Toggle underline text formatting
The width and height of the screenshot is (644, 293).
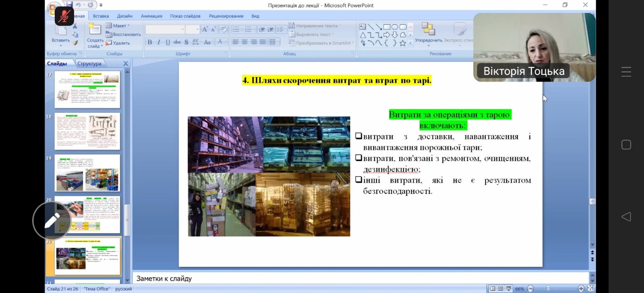168,42
